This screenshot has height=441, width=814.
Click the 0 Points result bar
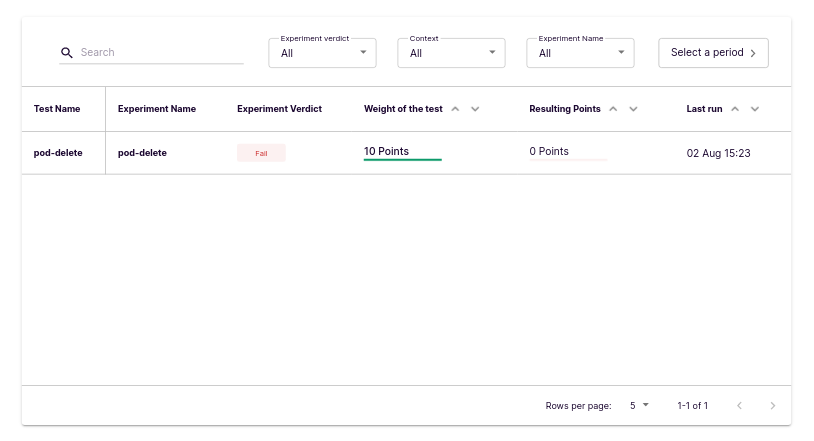(568, 158)
